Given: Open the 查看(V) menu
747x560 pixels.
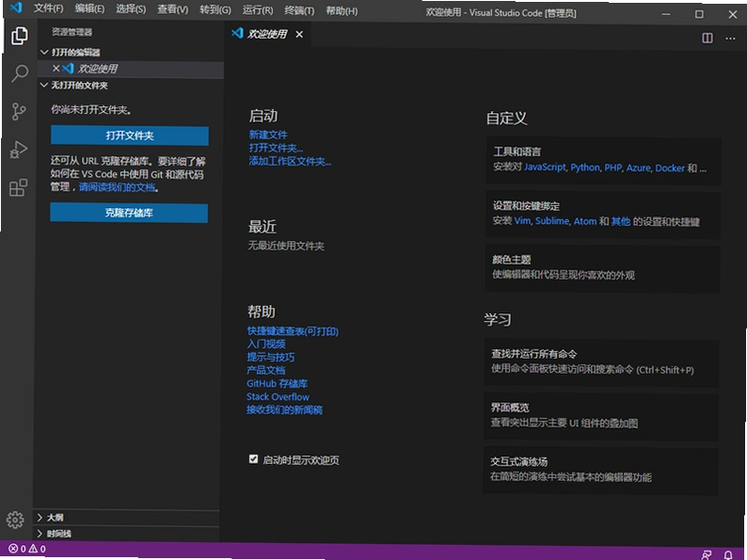Looking at the screenshot, I should pos(173,9).
